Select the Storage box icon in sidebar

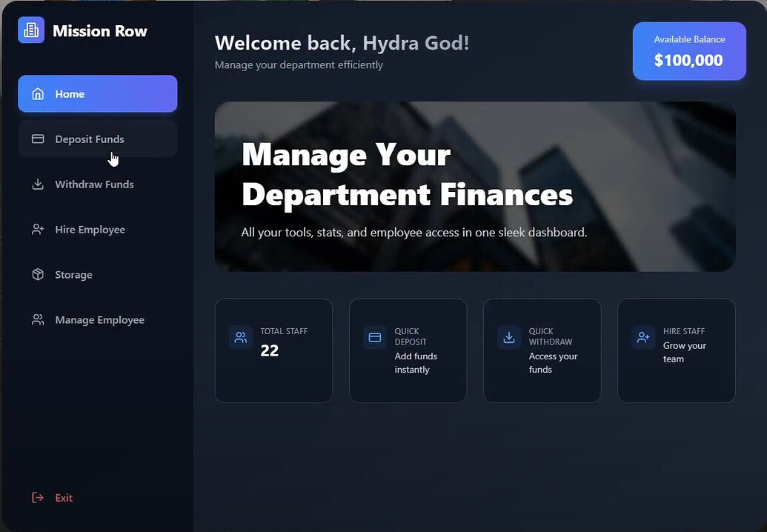37,274
